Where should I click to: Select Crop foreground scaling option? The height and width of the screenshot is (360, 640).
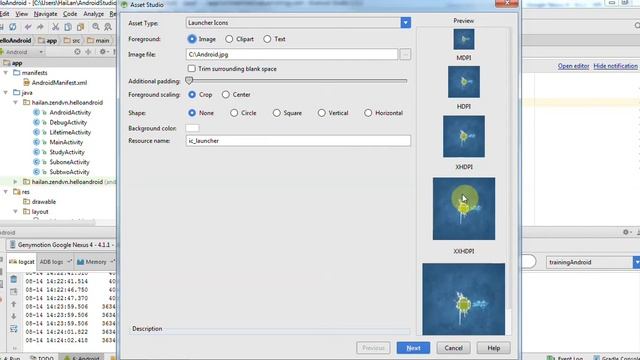pyautogui.click(x=192, y=95)
